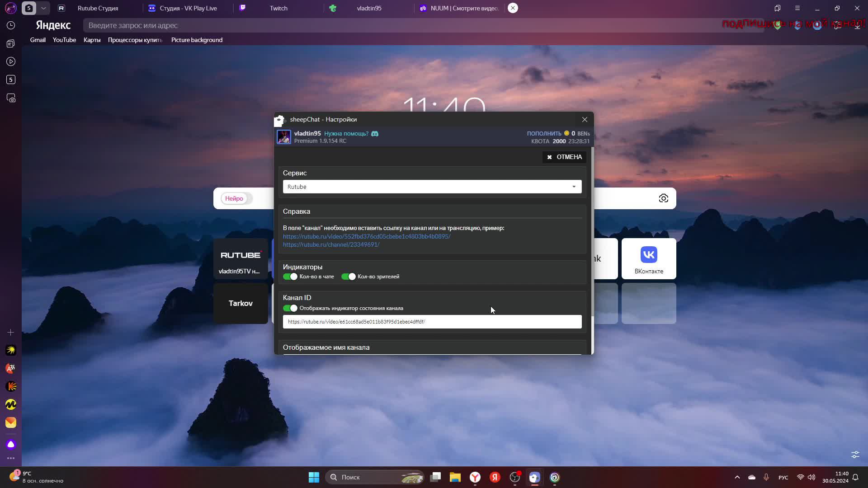
Task: Click the Alice assistant icon in sidebar
Action: 11,445
